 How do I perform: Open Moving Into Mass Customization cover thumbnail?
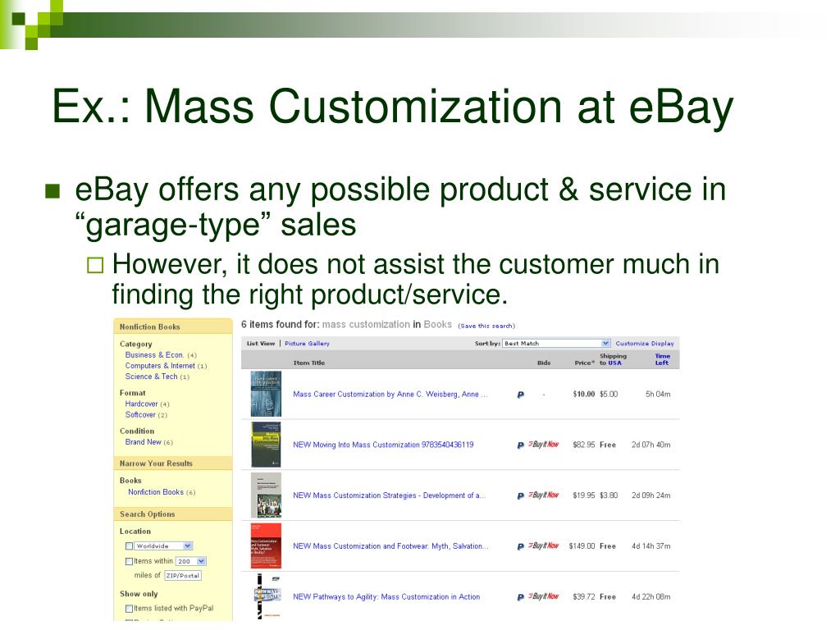[x=266, y=444]
